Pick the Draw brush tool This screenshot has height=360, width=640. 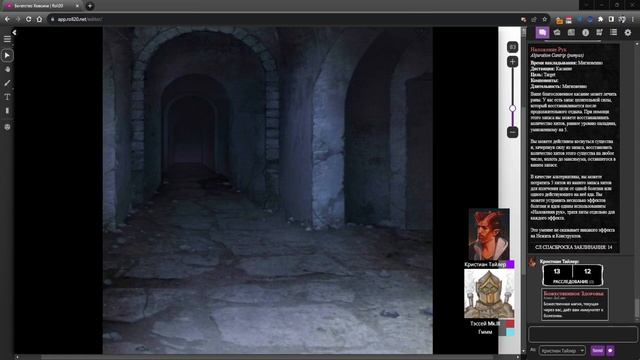(7, 83)
